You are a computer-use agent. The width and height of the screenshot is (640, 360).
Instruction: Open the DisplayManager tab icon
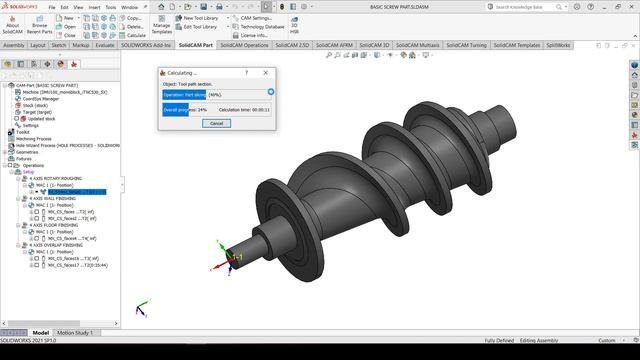tap(61, 64)
